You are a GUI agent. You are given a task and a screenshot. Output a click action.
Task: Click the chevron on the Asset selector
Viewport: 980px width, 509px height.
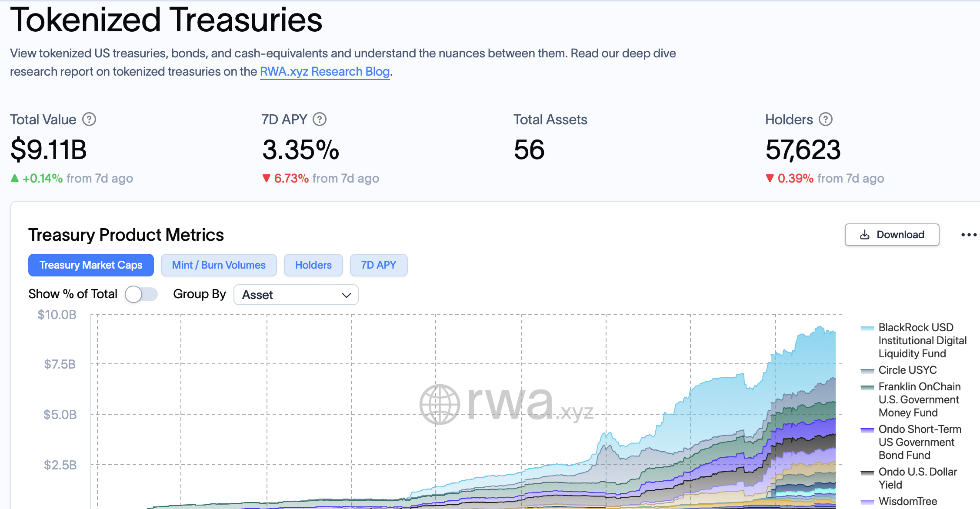(x=346, y=295)
